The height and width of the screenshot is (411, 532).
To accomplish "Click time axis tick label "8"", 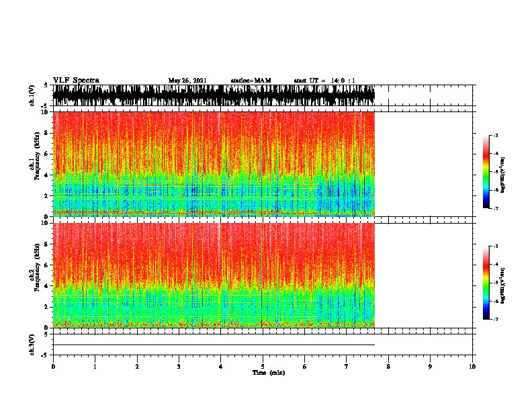I will click(388, 367).
